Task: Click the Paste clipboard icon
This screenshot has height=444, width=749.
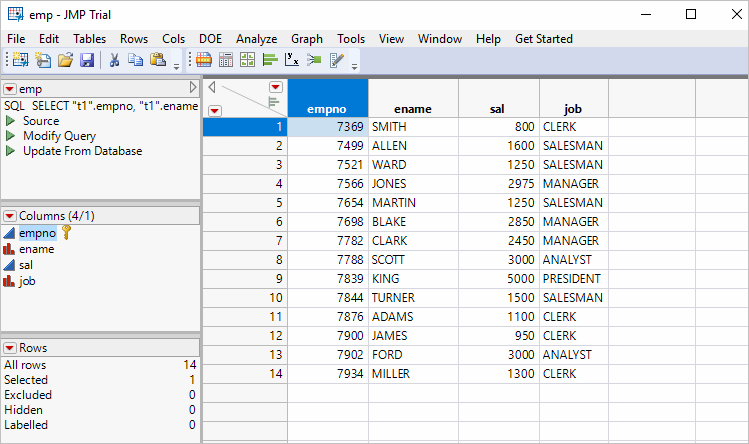Action: point(157,60)
